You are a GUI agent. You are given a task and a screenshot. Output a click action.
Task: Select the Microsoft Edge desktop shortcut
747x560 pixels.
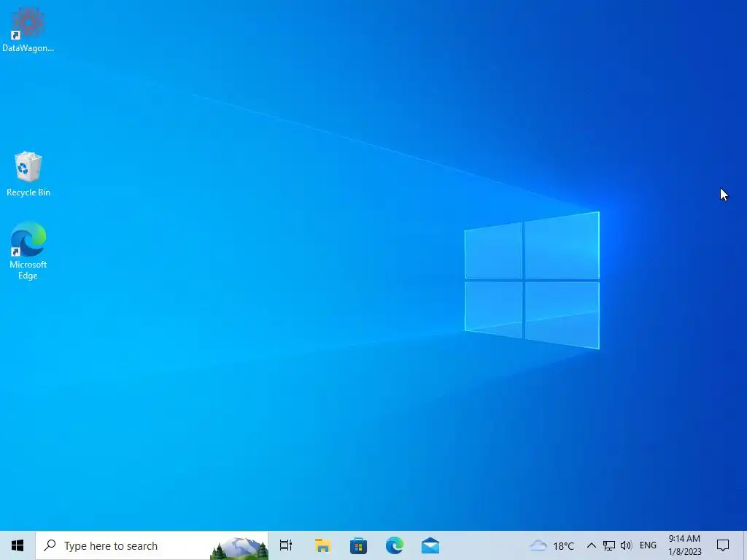pos(28,251)
